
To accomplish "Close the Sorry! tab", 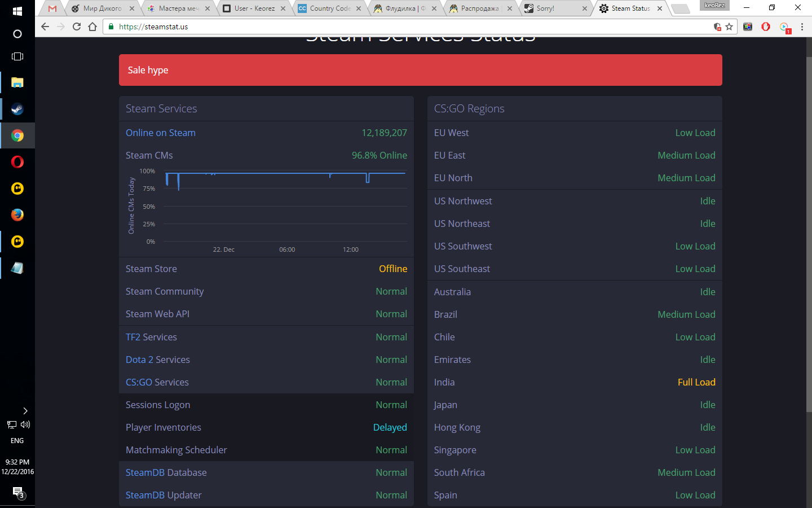I will point(585,8).
